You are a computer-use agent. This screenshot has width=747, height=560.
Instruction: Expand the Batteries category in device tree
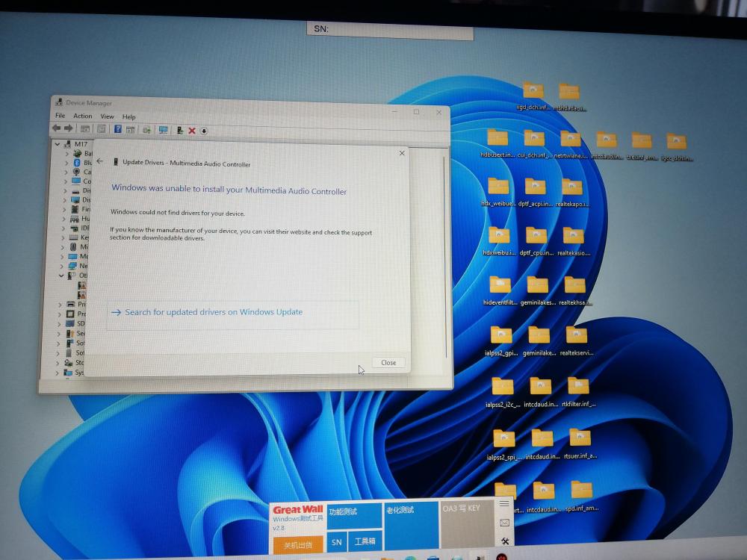point(66,153)
